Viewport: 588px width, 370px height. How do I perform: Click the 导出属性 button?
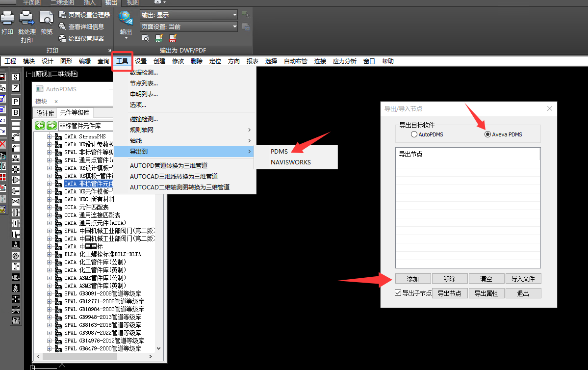tap(486, 293)
